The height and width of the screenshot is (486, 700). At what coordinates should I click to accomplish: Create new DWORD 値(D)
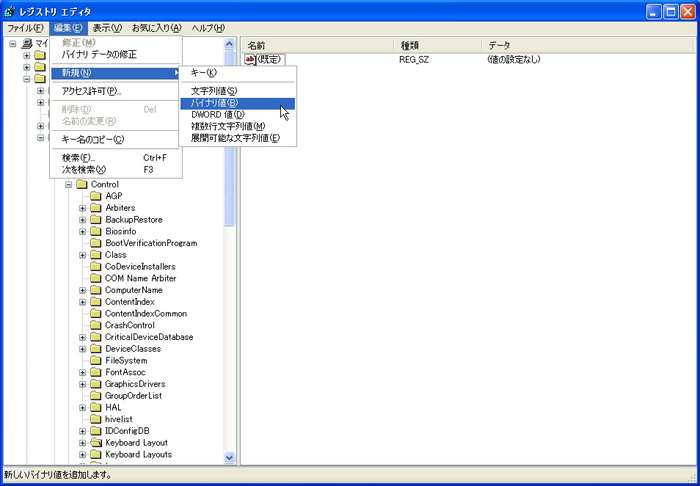point(238,115)
